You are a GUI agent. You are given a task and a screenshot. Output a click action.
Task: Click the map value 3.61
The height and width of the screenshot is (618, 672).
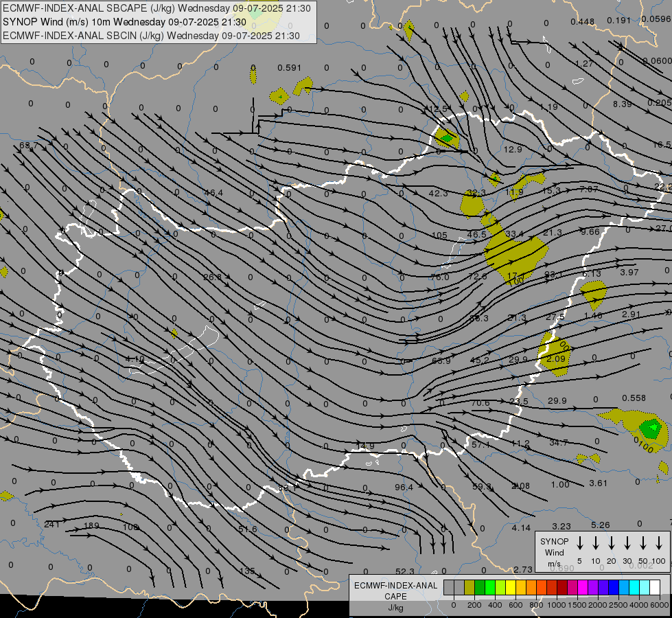point(599,483)
